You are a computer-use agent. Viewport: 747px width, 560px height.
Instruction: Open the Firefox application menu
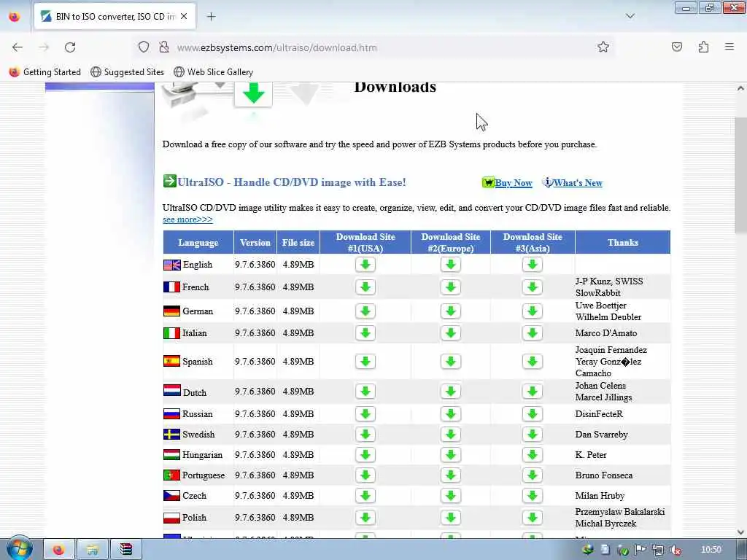[x=729, y=47]
